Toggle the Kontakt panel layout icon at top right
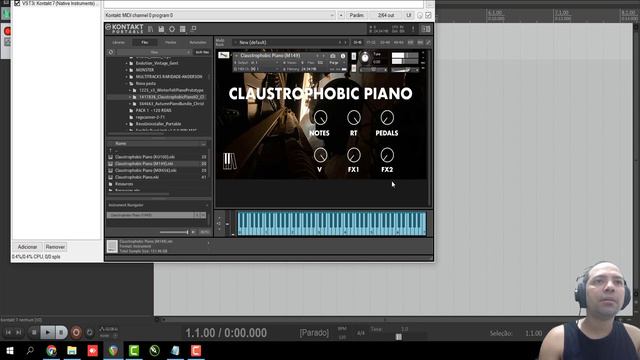This screenshot has height=360, width=640. tap(425, 29)
